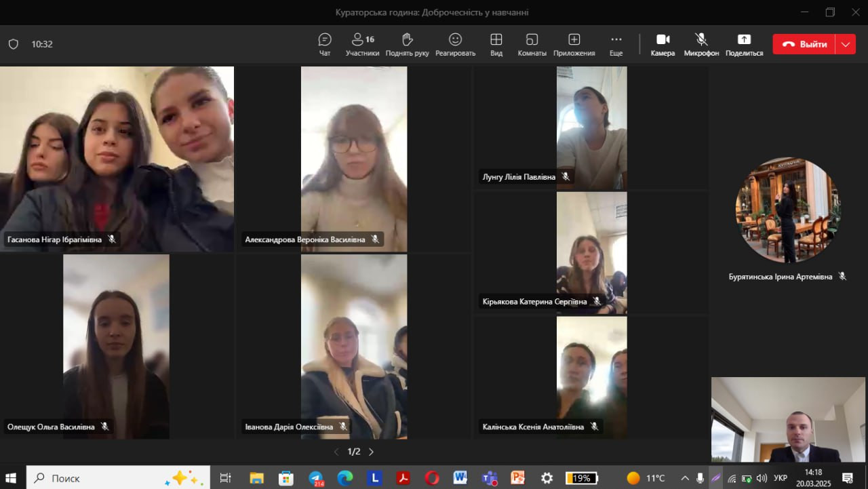Click your self-view video preview
Screen dimensions: 868x489
[788, 420]
